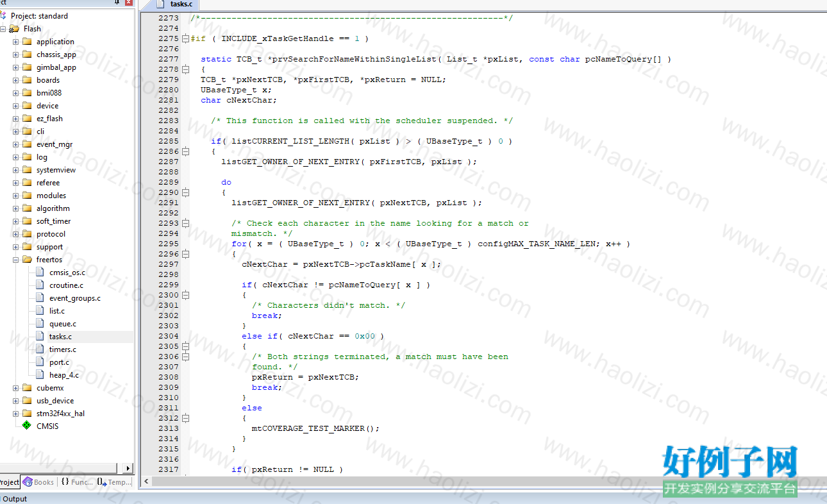This screenshot has height=504, width=827.
Task: Fold the block at line 2300
Action: pyautogui.click(x=185, y=295)
